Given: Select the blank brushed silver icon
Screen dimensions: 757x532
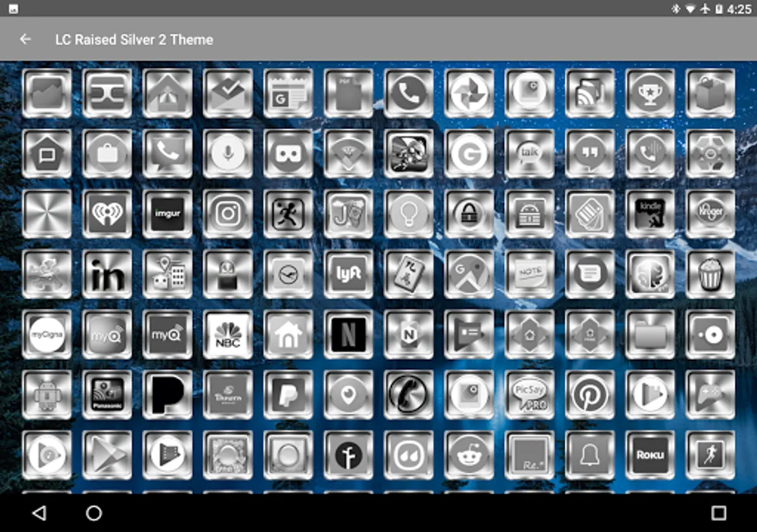Looking at the screenshot, I should (x=47, y=213).
